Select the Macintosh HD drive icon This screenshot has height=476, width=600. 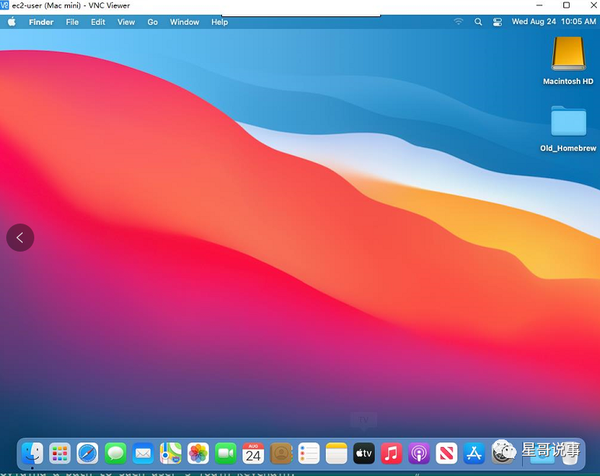pyautogui.click(x=568, y=54)
